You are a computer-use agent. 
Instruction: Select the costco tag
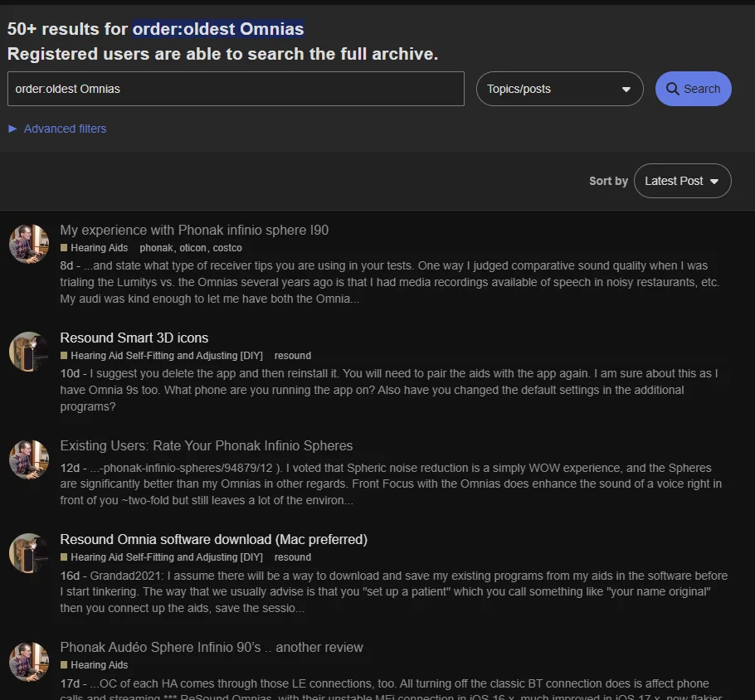227,248
